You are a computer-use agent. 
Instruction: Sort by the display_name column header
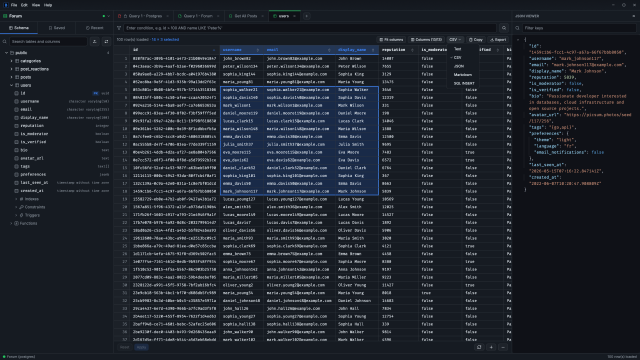(x=357, y=50)
